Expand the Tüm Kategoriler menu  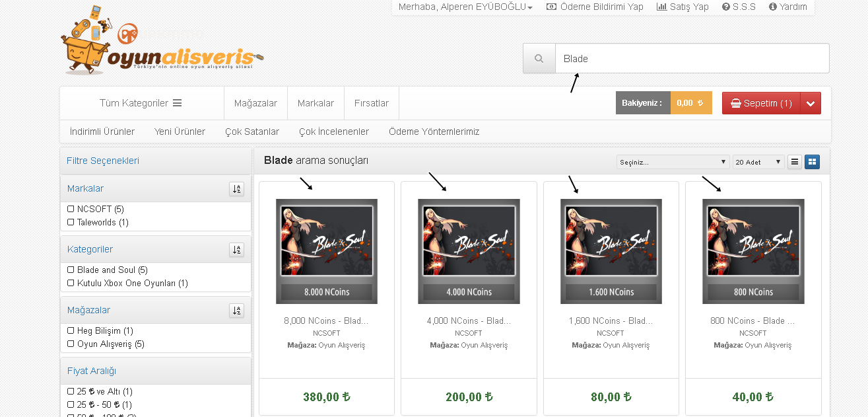(x=141, y=103)
